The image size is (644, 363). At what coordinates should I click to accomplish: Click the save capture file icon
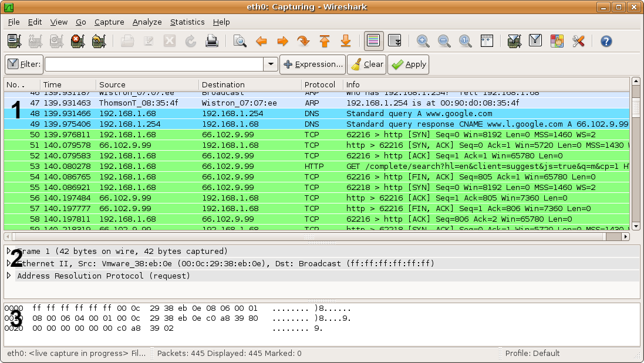click(149, 41)
